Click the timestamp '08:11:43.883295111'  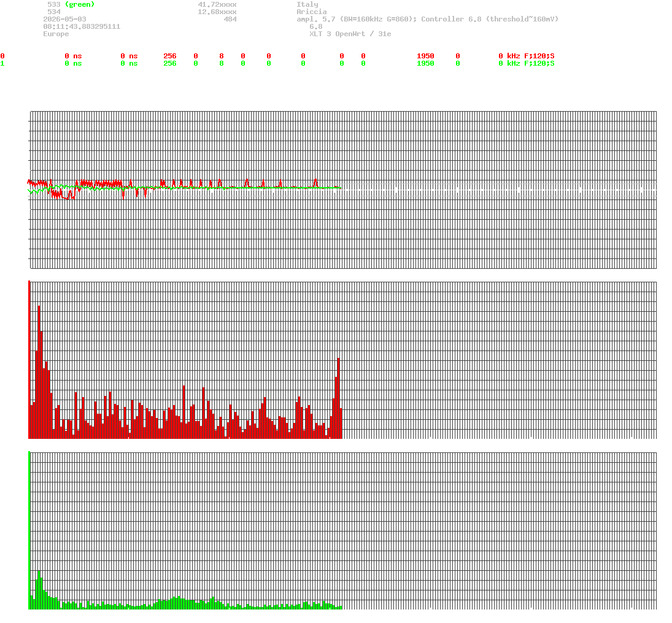pos(82,26)
